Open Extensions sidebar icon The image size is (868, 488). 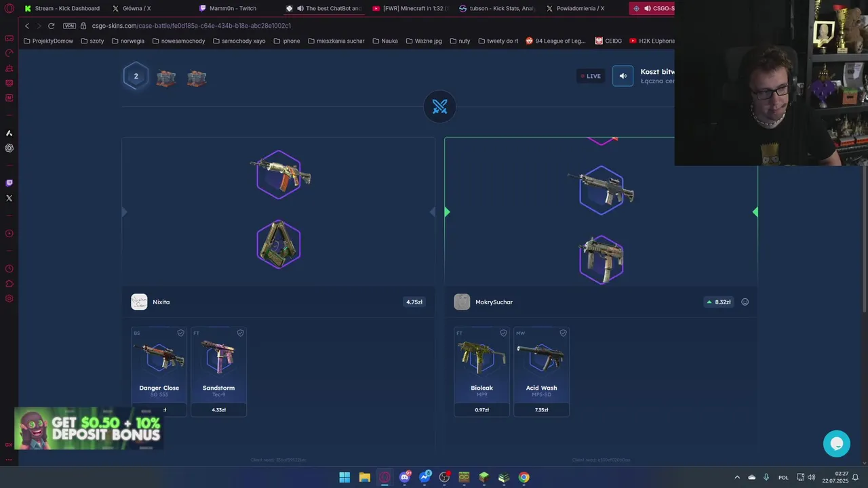click(9, 284)
